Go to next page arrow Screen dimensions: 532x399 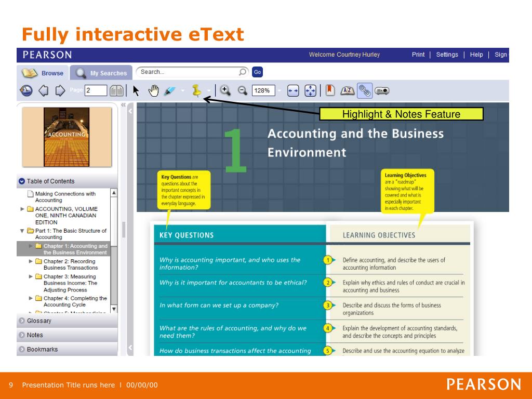(60, 90)
